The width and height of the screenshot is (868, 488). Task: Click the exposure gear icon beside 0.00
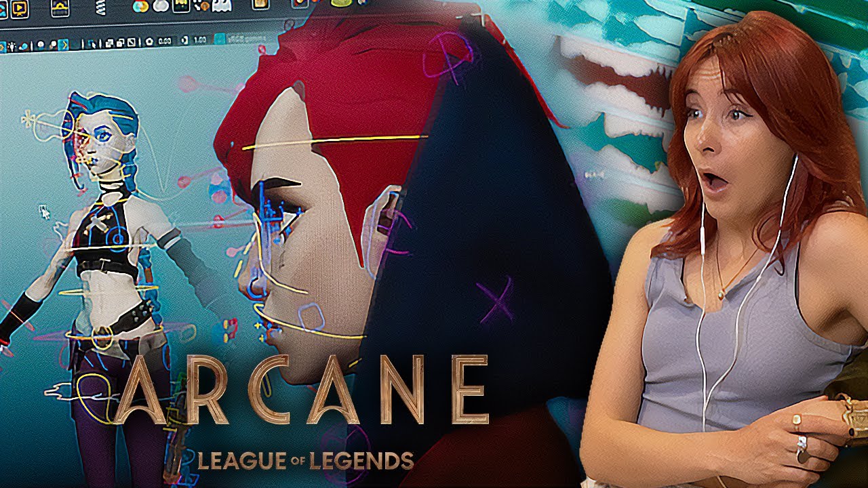pyautogui.click(x=149, y=42)
